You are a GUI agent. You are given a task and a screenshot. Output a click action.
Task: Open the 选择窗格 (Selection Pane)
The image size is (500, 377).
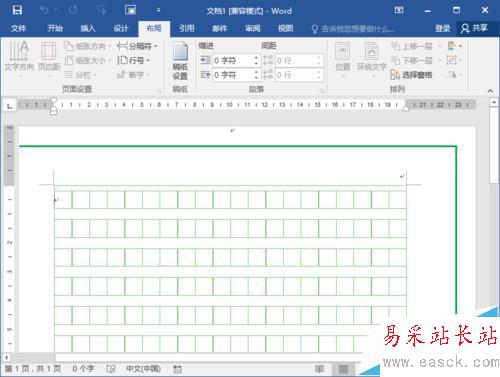[412, 75]
